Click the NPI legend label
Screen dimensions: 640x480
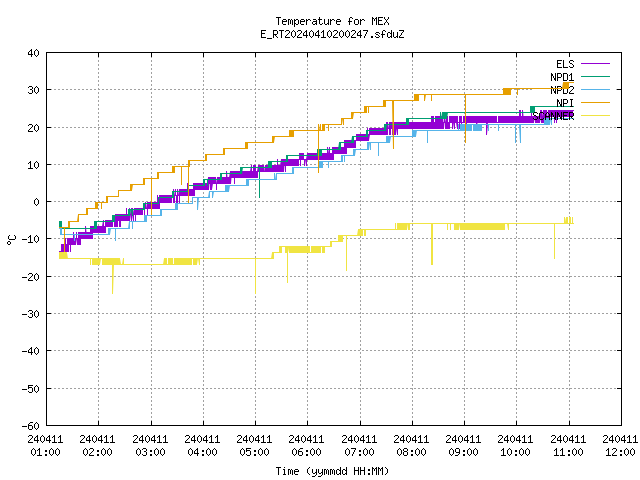[565, 103]
